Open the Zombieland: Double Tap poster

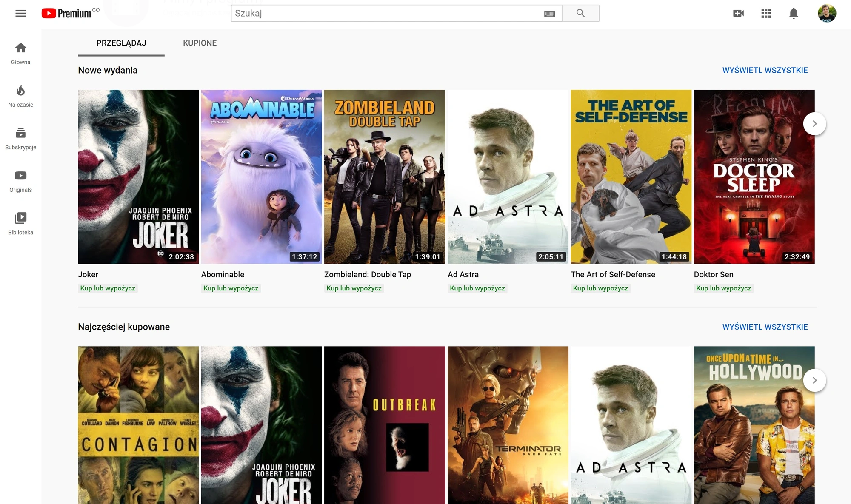[385, 177]
